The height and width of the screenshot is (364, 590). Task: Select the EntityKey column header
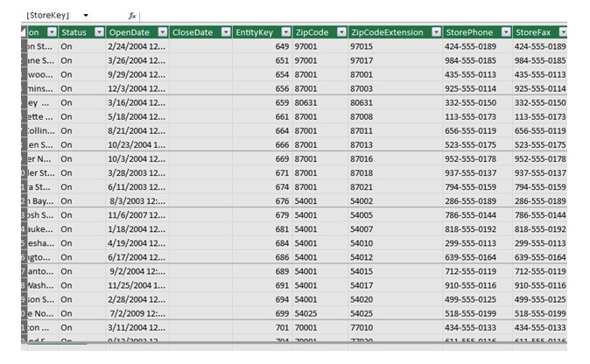click(263, 32)
